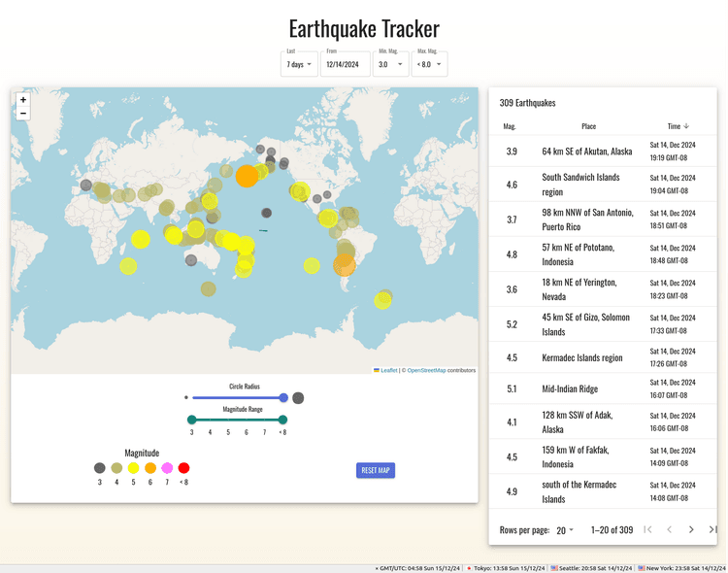728x573 pixels.
Task: Click the olive magnitude 4 legend swatch
Action: click(x=116, y=468)
